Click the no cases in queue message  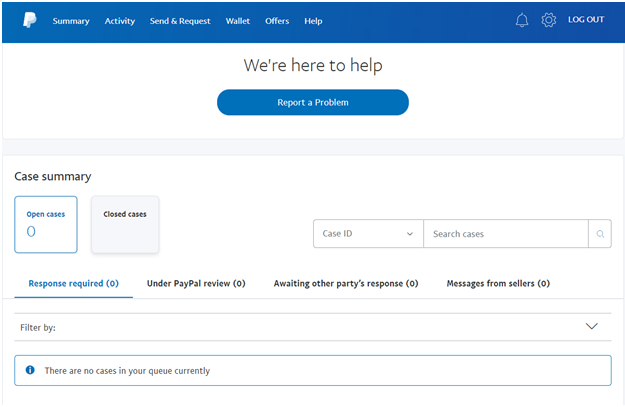point(127,371)
